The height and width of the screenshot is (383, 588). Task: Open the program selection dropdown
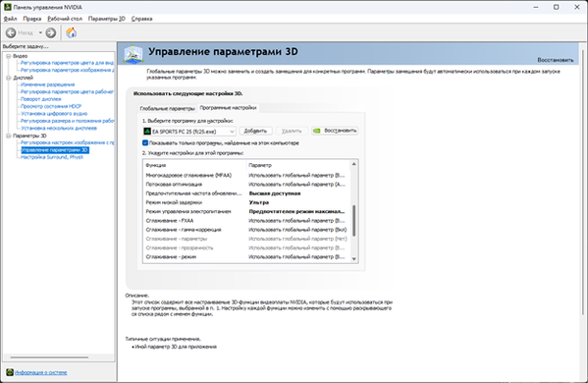(x=189, y=132)
